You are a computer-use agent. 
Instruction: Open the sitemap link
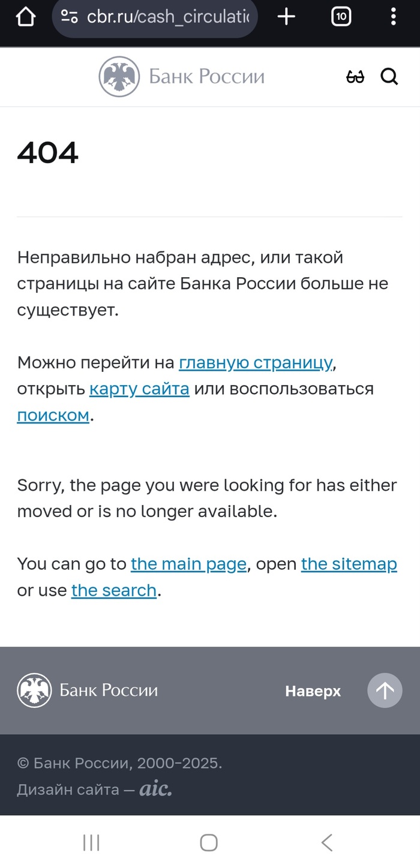point(349,564)
